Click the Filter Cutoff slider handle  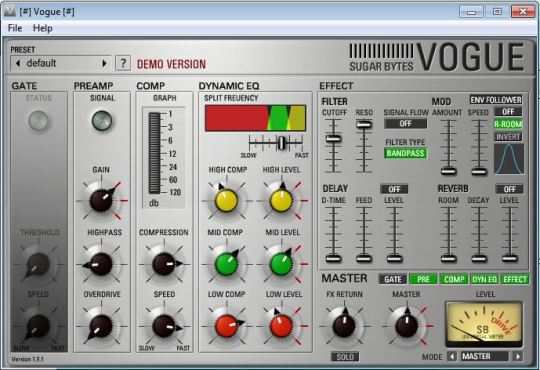coord(333,139)
